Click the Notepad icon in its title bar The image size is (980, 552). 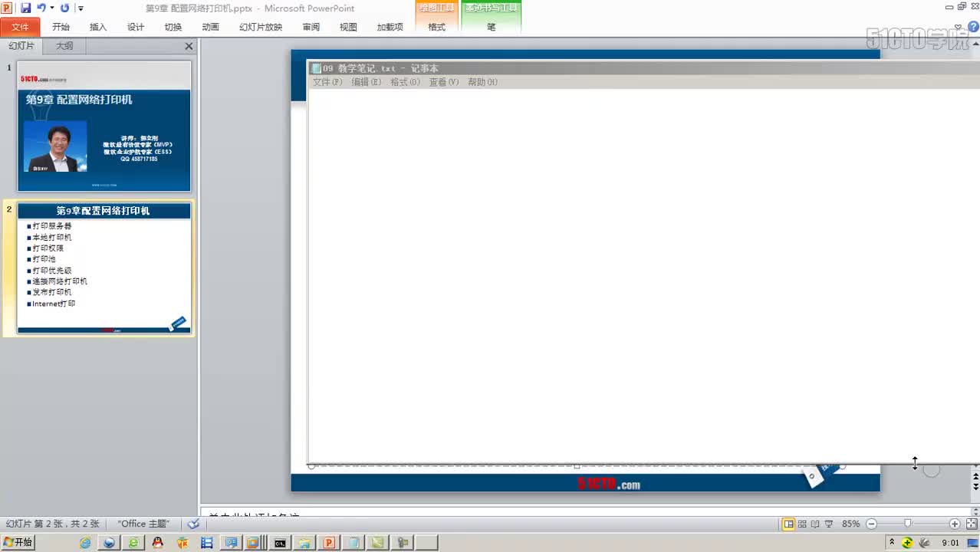click(316, 68)
